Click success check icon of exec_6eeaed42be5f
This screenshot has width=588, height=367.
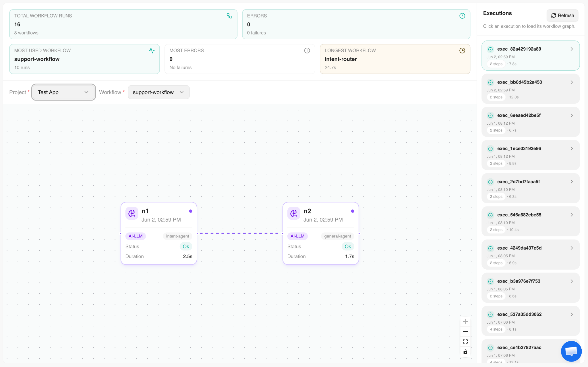(x=491, y=116)
